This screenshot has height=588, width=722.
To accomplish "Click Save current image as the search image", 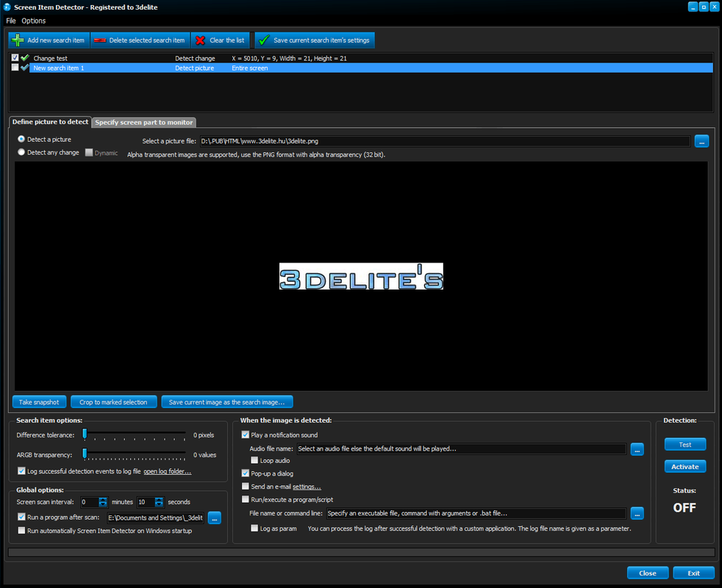I will pyautogui.click(x=226, y=402).
